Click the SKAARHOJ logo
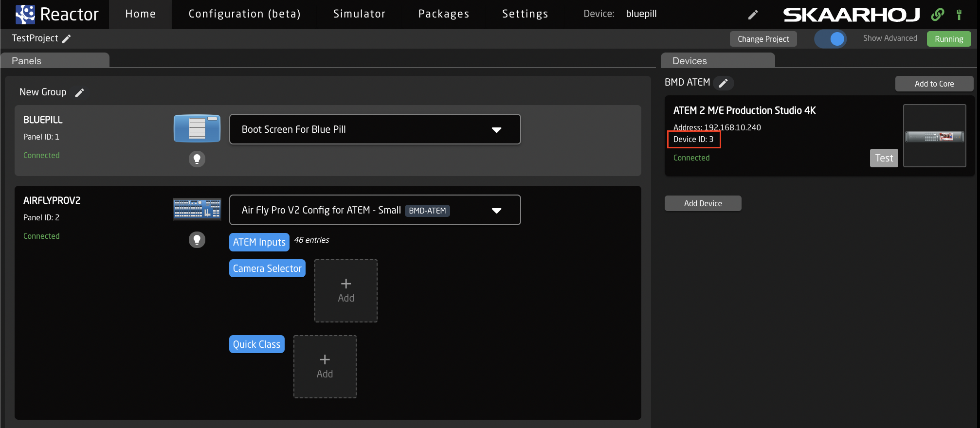The width and height of the screenshot is (980, 428). [x=852, y=15]
